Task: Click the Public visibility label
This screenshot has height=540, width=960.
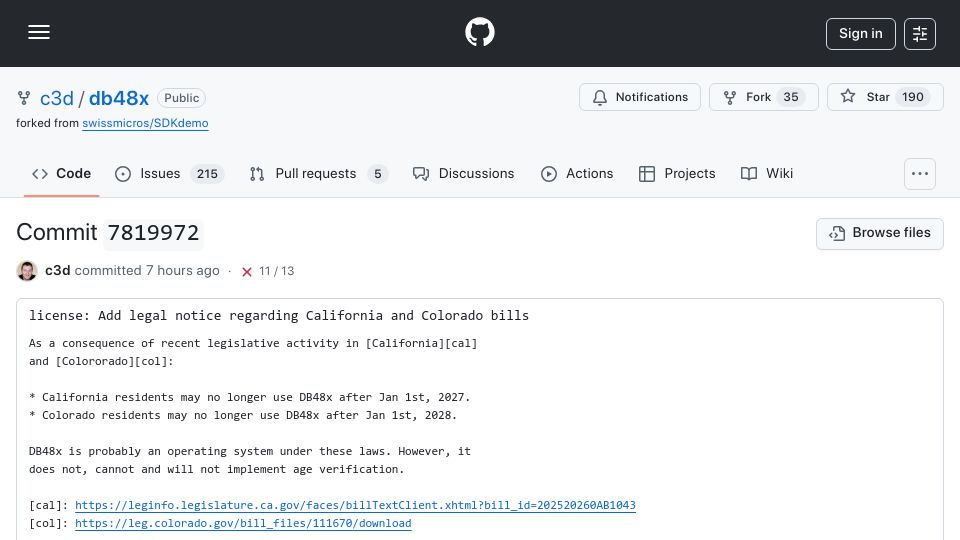Action: tap(181, 98)
